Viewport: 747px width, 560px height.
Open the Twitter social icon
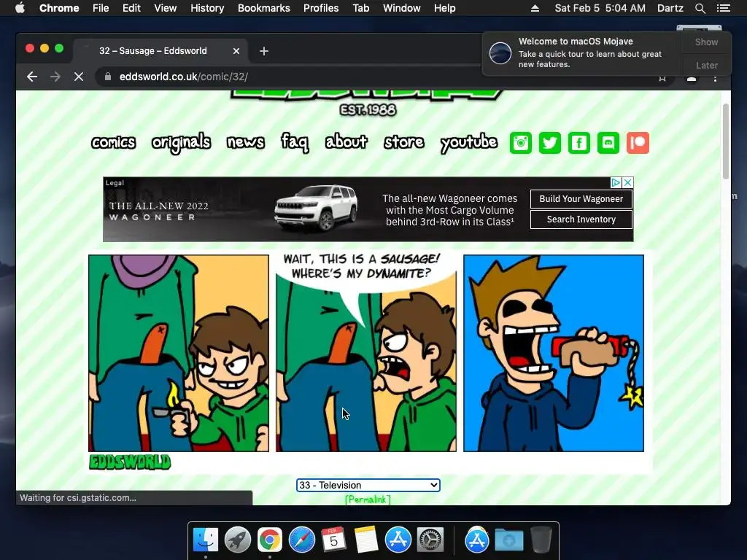click(550, 143)
